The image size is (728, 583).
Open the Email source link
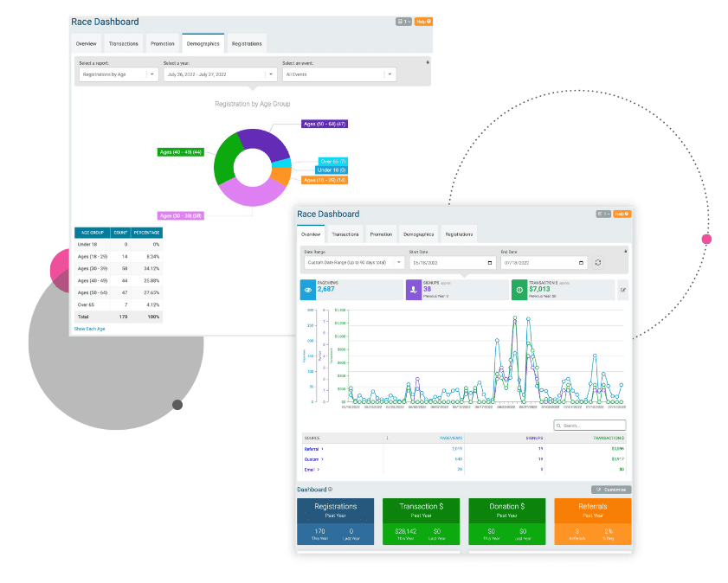(310, 470)
